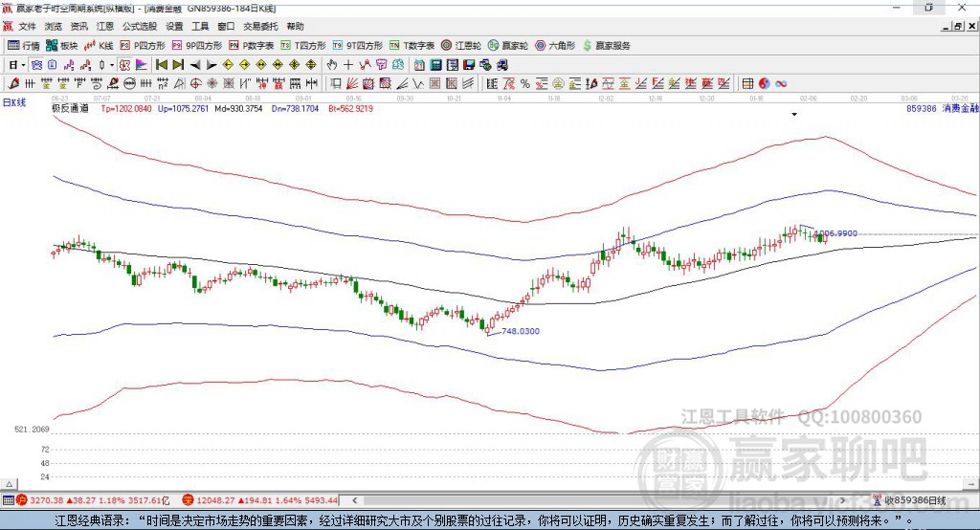This screenshot has height=530, width=980.
Task: Click the Bt=562.9219 indicator value
Action: click(x=350, y=108)
